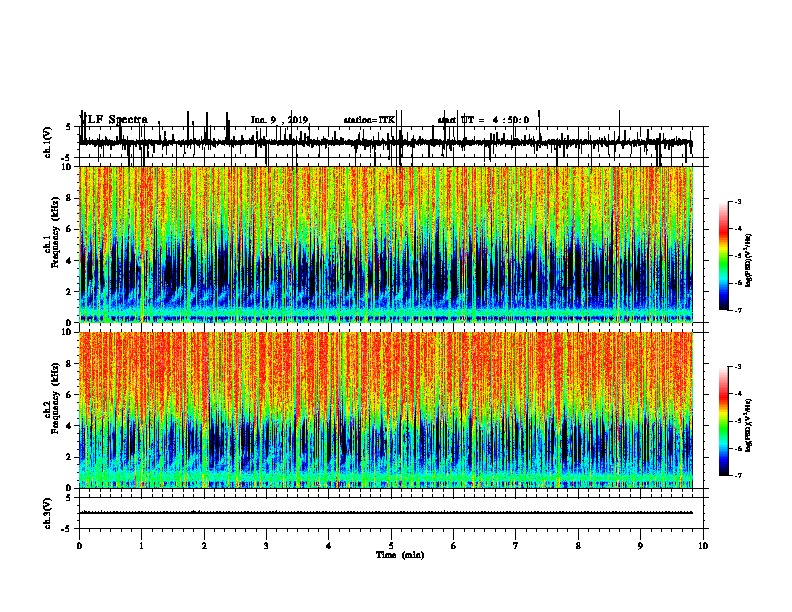The image size is (792, 612).
Task: Click time axis tick label "9"
Action: pos(640,546)
